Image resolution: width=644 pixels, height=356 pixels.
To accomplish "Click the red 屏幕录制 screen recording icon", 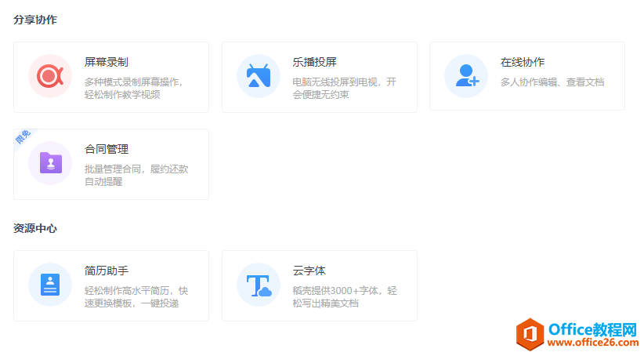I will coord(50,76).
